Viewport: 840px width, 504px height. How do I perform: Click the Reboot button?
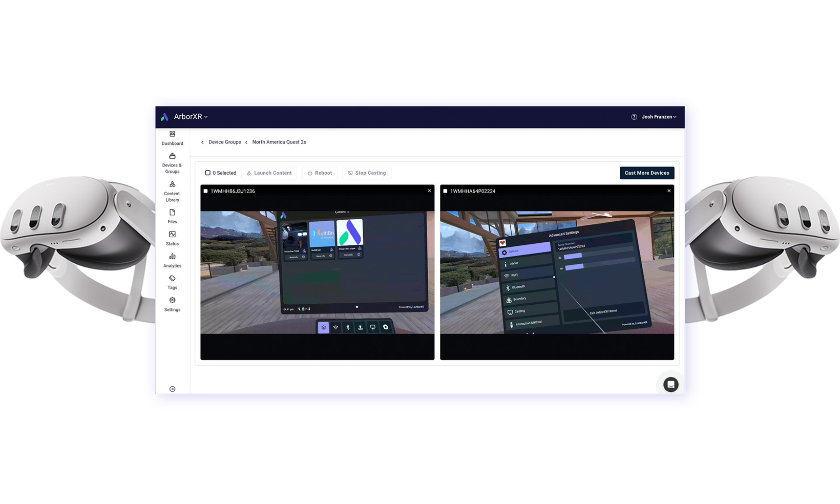[320, 173]
